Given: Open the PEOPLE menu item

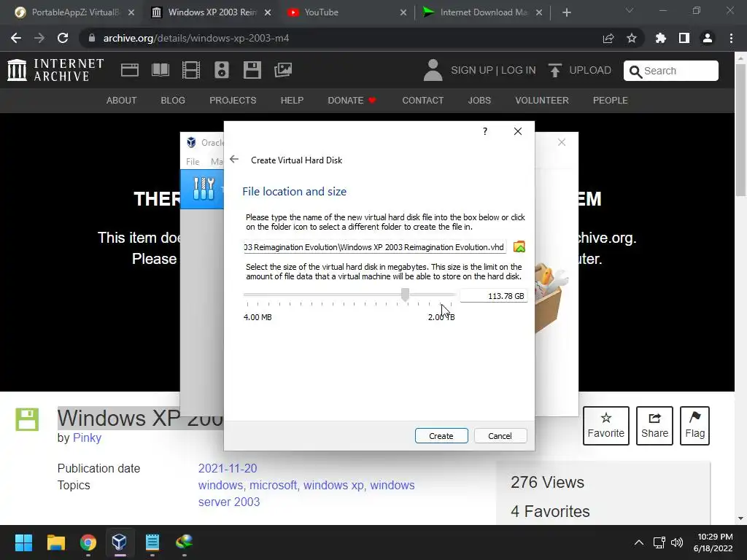Looking at the screenshot, I should 611,101.
